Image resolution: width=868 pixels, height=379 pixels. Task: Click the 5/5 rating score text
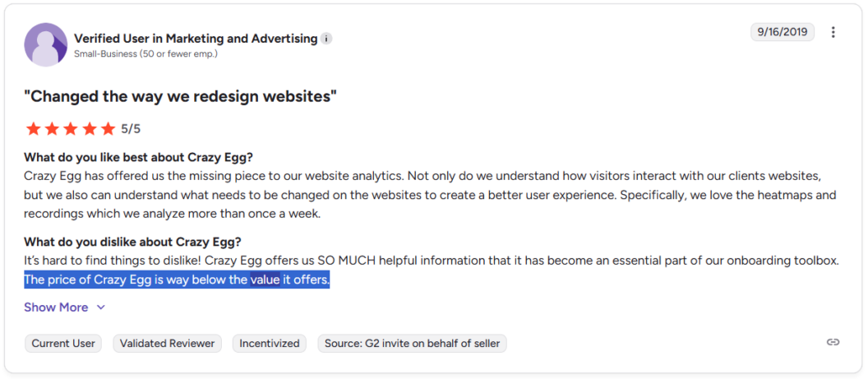[x=131, y=129]
